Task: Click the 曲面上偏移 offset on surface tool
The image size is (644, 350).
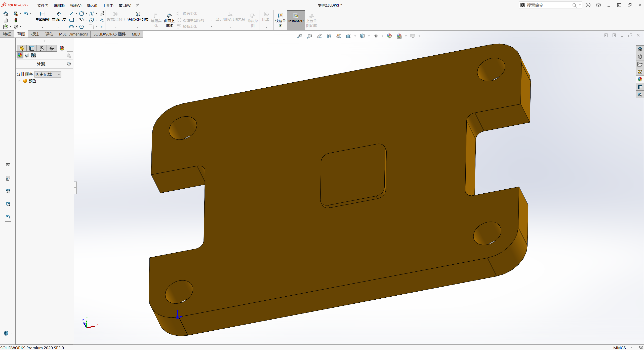Action: (169, 20)
